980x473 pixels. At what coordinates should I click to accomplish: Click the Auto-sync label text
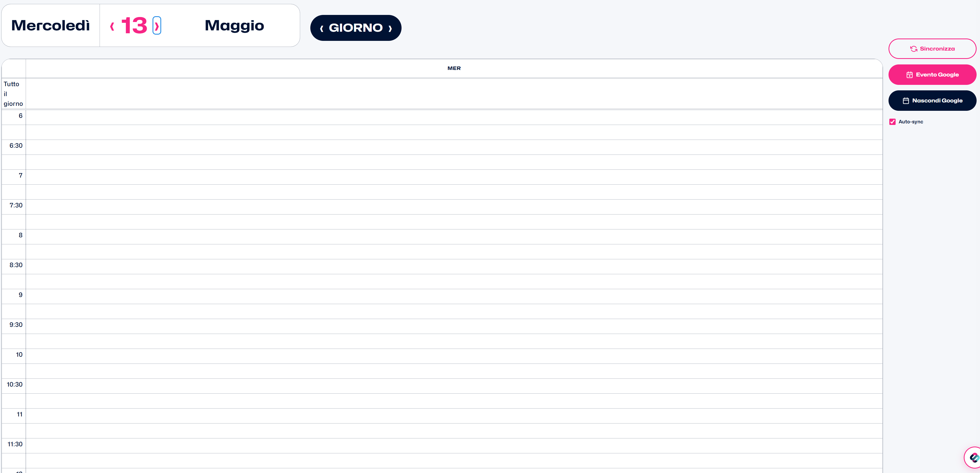911,122
